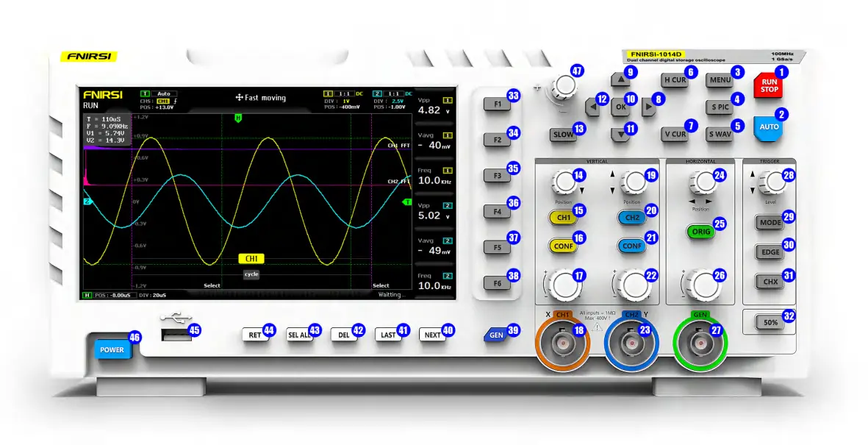The height and width of the screenshot is (445, 868).
Task: Click the green GEN BNC output connector
Action: click(700, 343)
